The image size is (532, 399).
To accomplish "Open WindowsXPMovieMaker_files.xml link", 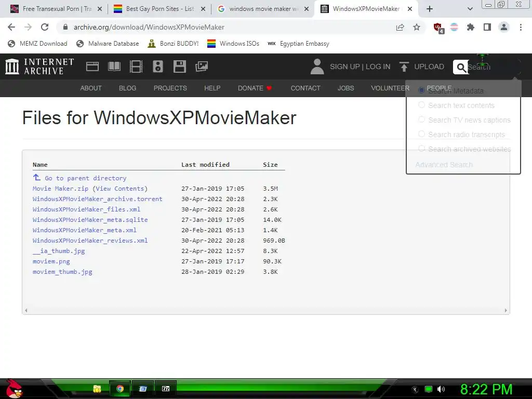I will (86, 209).
